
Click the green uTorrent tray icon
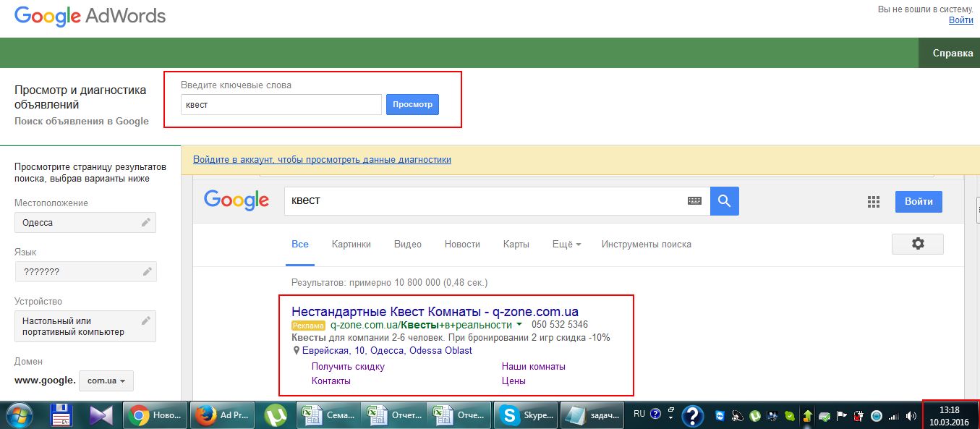754,416
